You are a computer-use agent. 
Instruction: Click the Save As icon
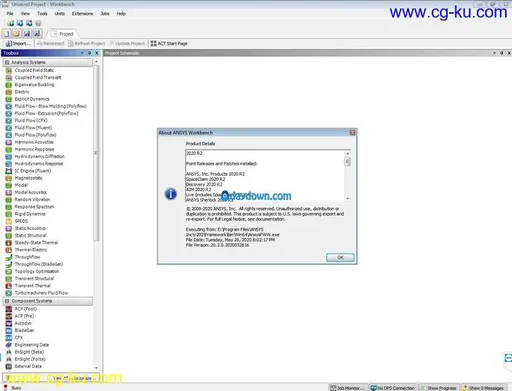pyautogui.click(x=37, y=33)
